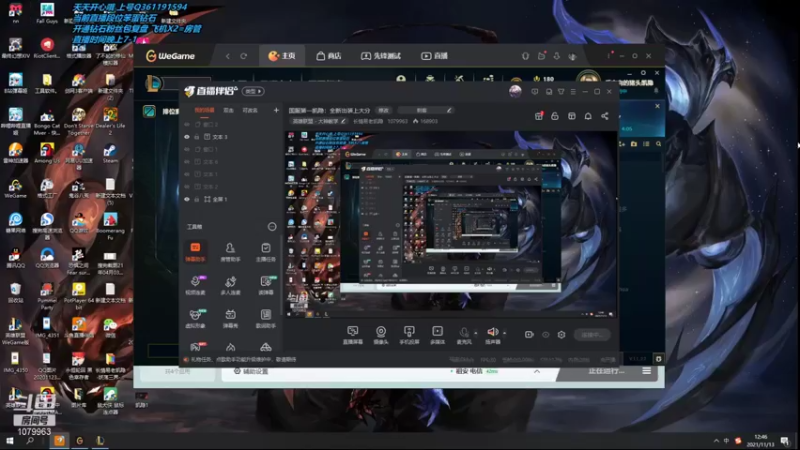Viewport: 800px width, 450px height.
Task: Open the 直播屏幕 screen capture source
Action: click(x=353, y=335)
